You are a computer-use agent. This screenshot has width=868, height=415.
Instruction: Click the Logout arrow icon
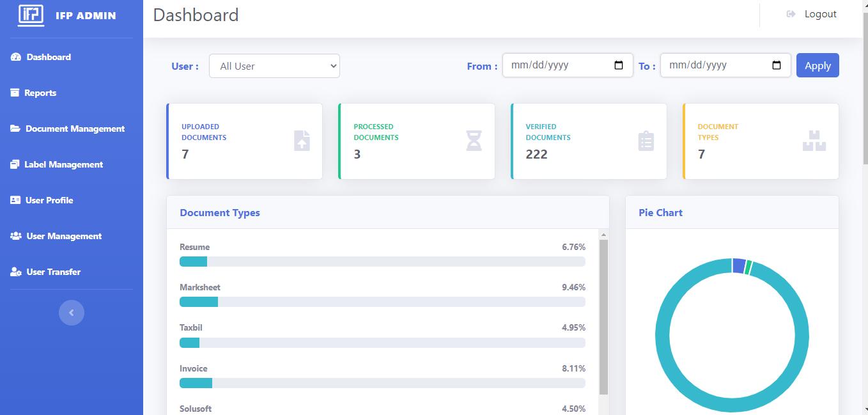click(791, 14)
